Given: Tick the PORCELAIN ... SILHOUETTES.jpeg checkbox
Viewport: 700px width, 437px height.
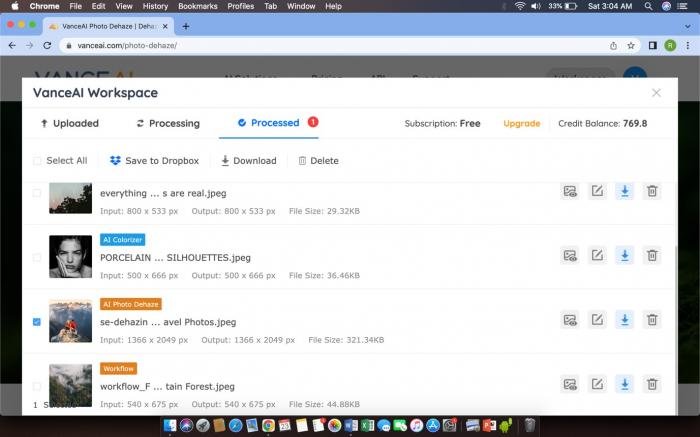Looking at the screenshot, I should pos(37,258).
